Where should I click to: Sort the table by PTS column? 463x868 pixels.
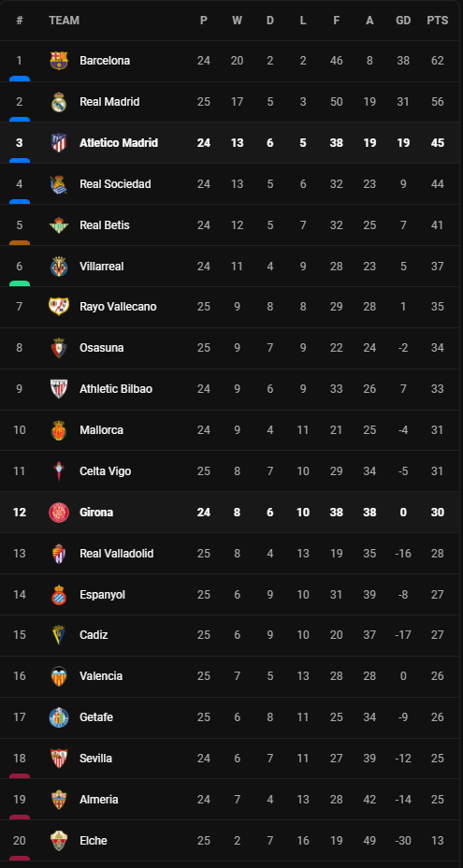coord(438,21)
